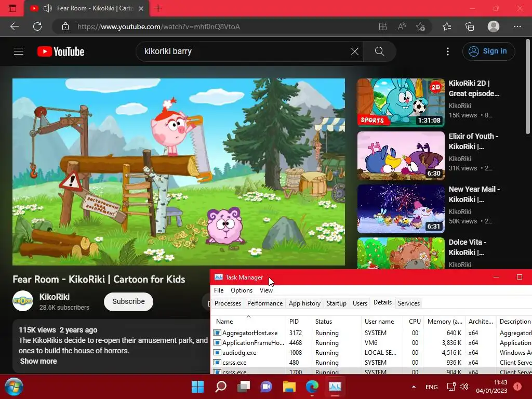Switch to the Startup tab
The width and height of the screenshot is (532, 399).
pyautogui.click(x=336, y=303)
